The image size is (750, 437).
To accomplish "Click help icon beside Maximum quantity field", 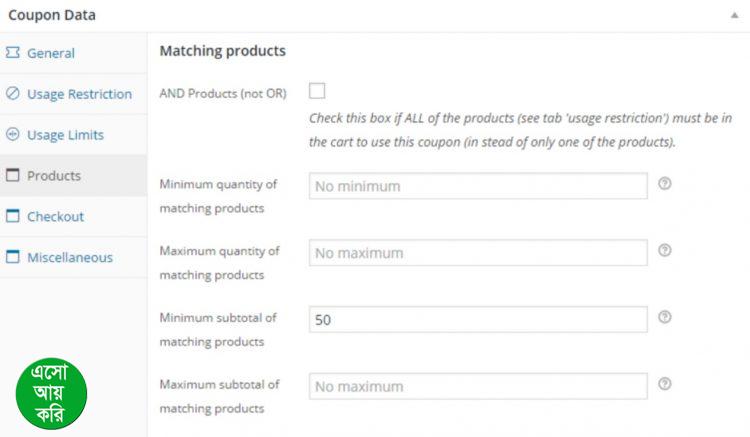I will pos(665,251).
